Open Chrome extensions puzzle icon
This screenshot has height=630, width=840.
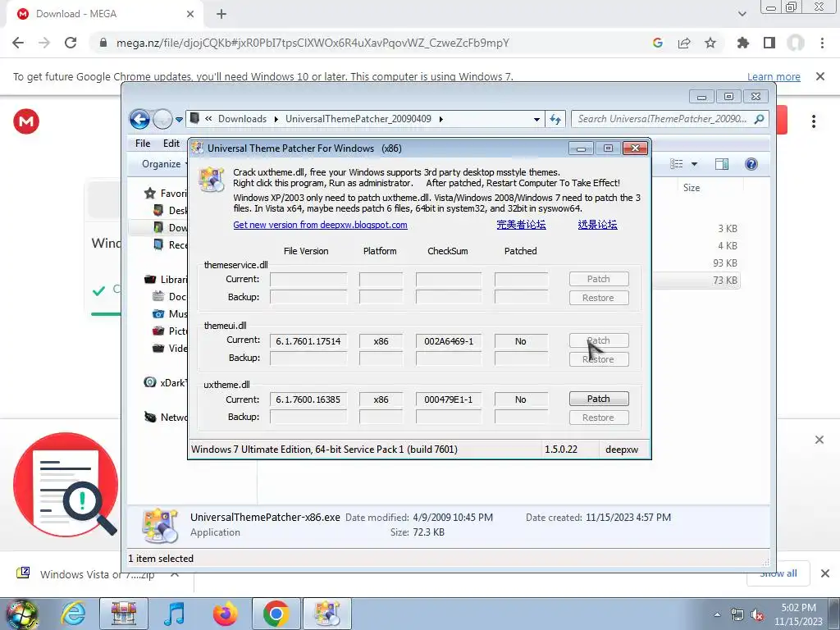tap(743, 43)
